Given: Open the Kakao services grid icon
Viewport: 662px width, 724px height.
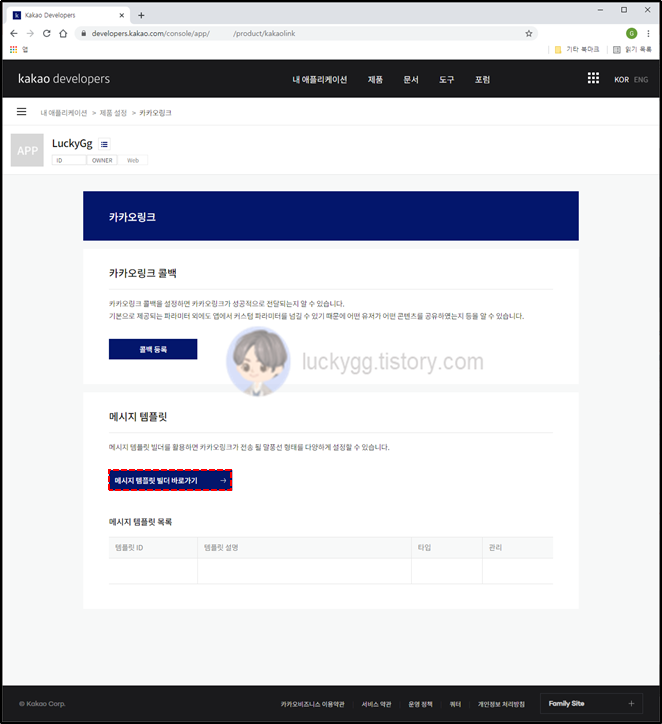Looking at the screenshot, I should point(593,78).
